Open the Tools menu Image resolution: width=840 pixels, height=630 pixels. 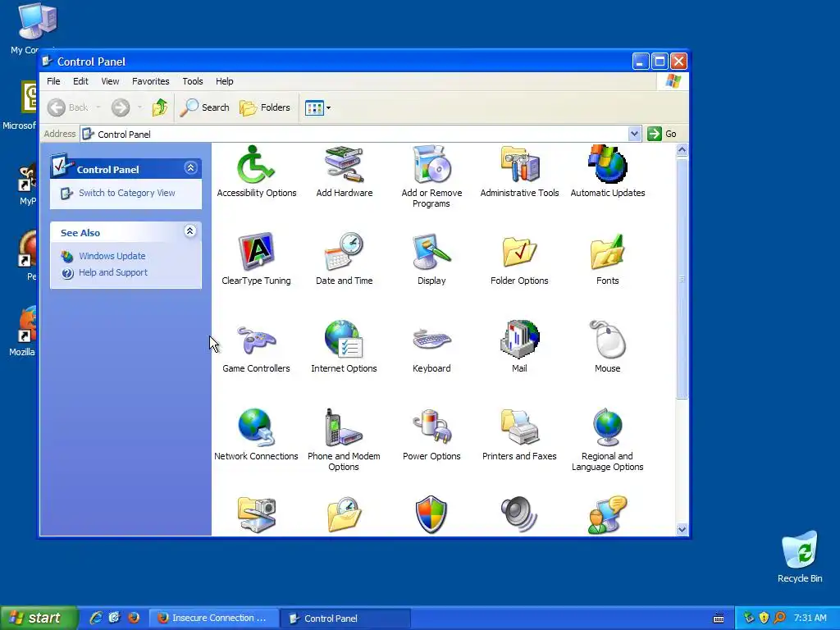[x=192, y=81]
